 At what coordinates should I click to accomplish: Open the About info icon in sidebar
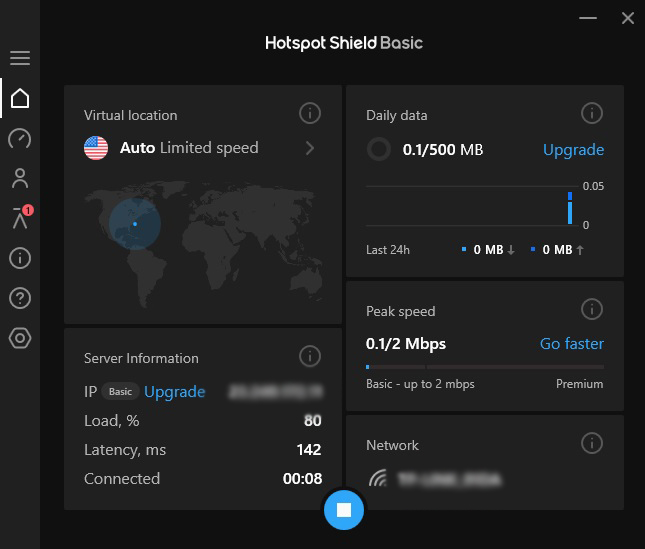click(20, 259)
